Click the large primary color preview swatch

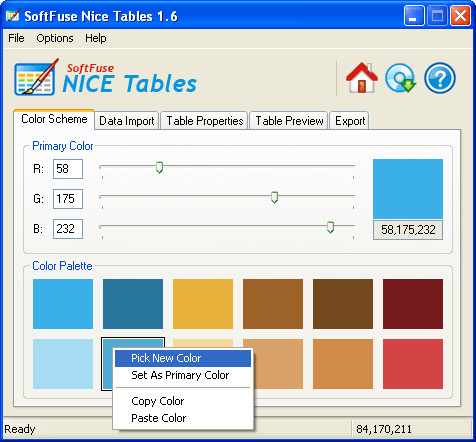(408, 189)
